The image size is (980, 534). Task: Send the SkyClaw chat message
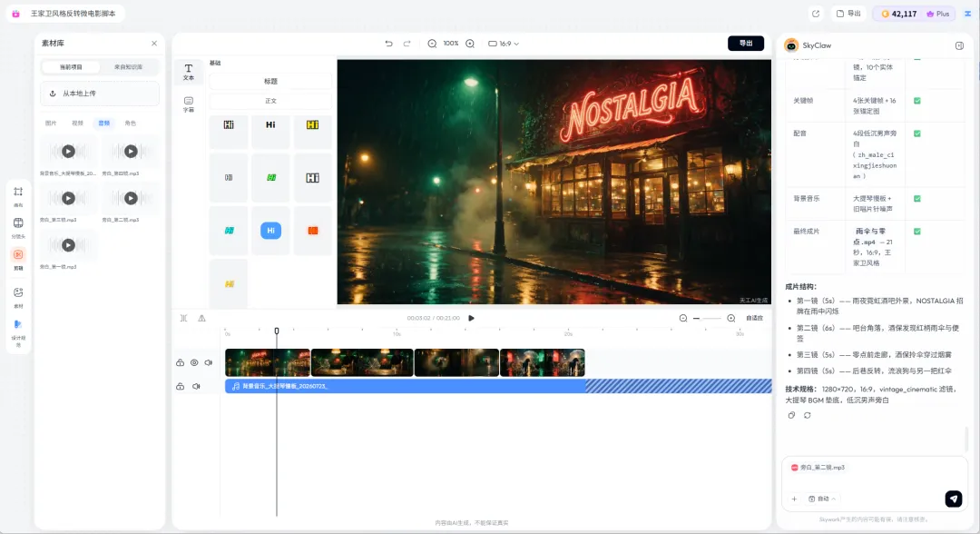[x=953, y=499]
